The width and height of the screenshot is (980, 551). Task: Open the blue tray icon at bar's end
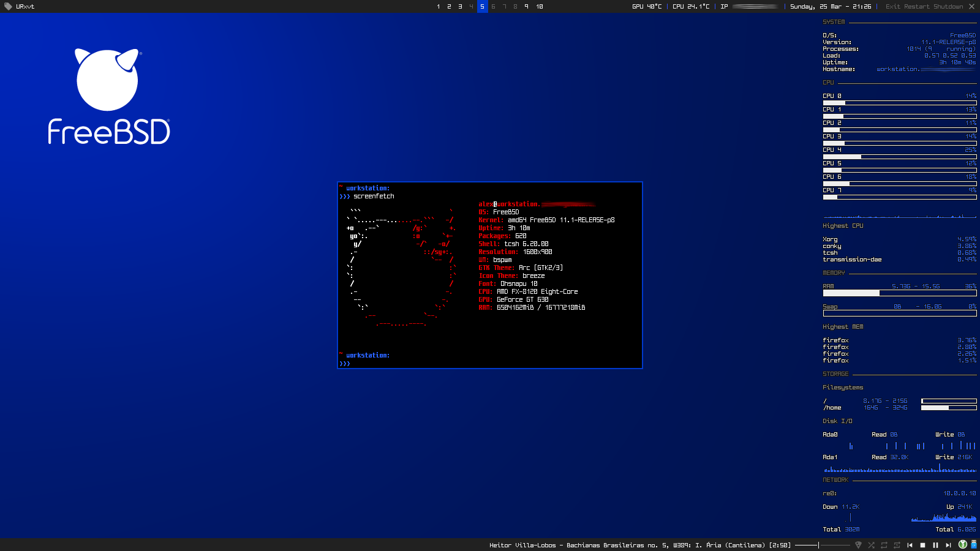pyautogui.click(x=974, y=544)
